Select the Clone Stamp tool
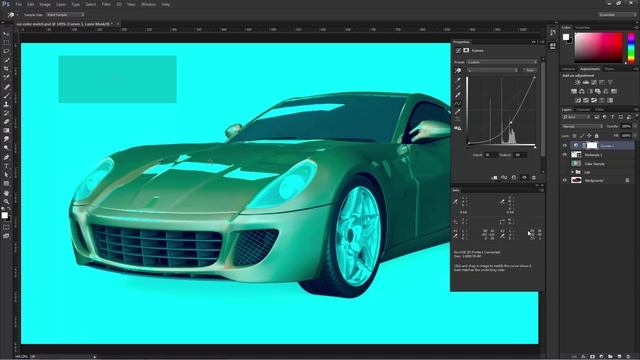Viewport: 640px width, 360px height. coord(6,104)
